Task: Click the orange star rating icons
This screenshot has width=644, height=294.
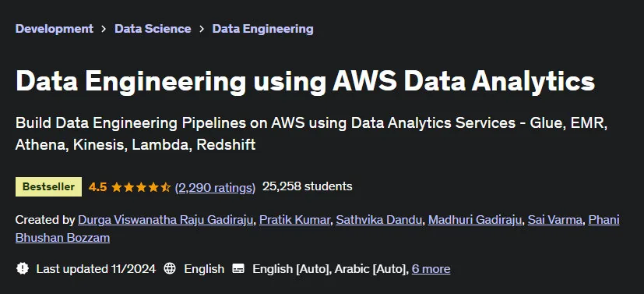Action: point(141,187)
